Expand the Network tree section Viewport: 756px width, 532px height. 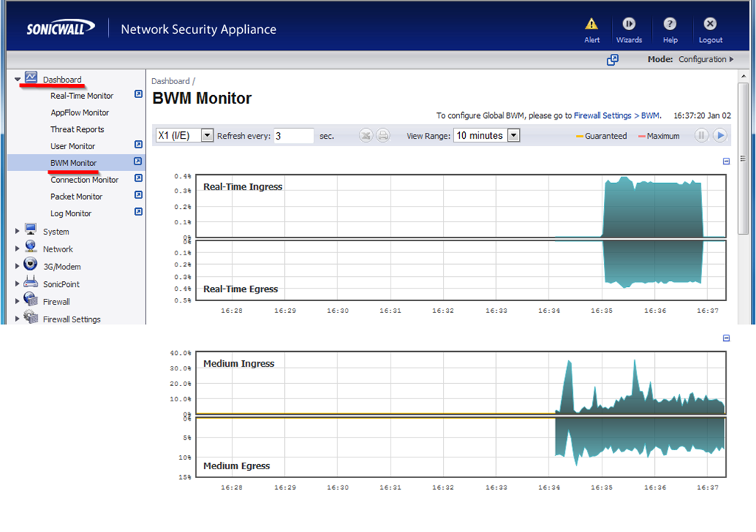(18, 249)
